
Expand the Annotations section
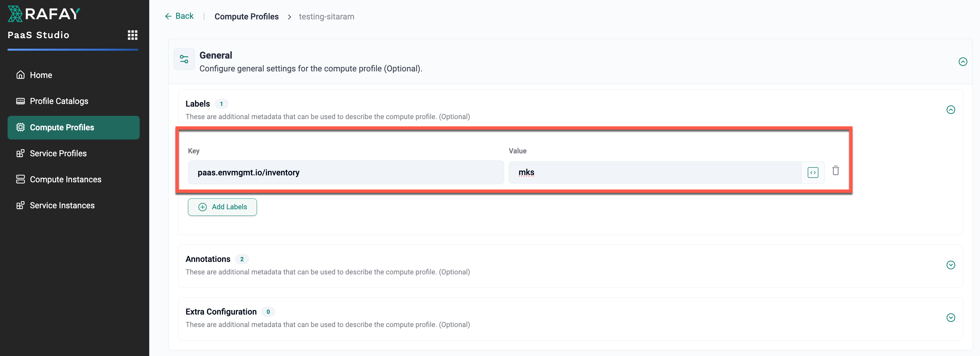coord(950,265)
